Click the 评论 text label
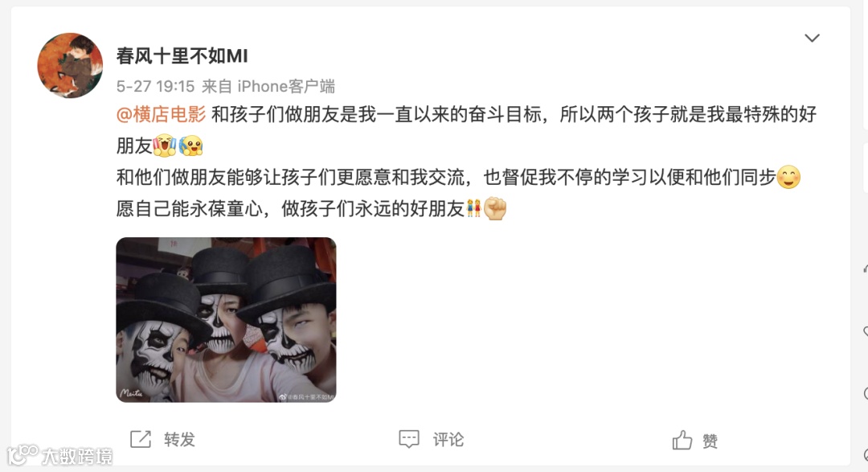The width and height of the screenshot is (868, 472). point(448,439)
